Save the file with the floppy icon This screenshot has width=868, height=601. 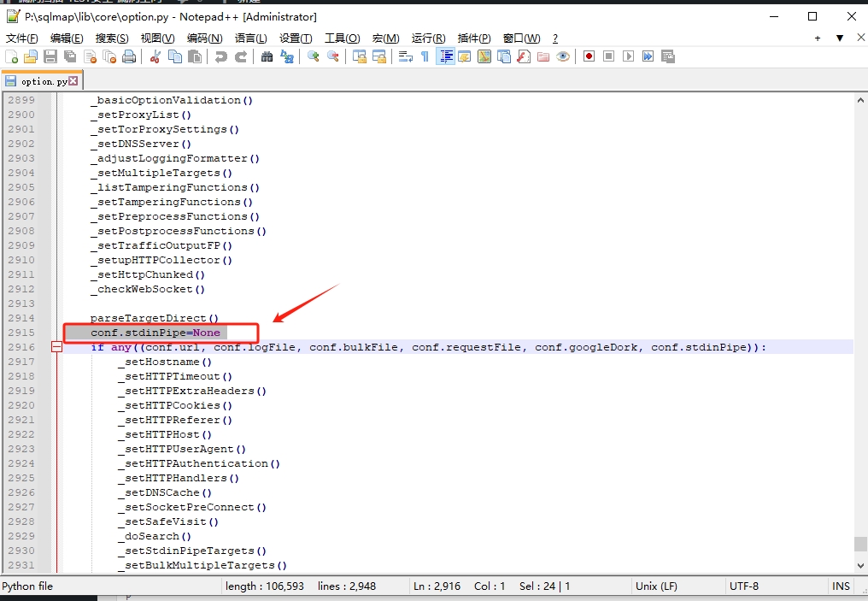pos(50,56)
